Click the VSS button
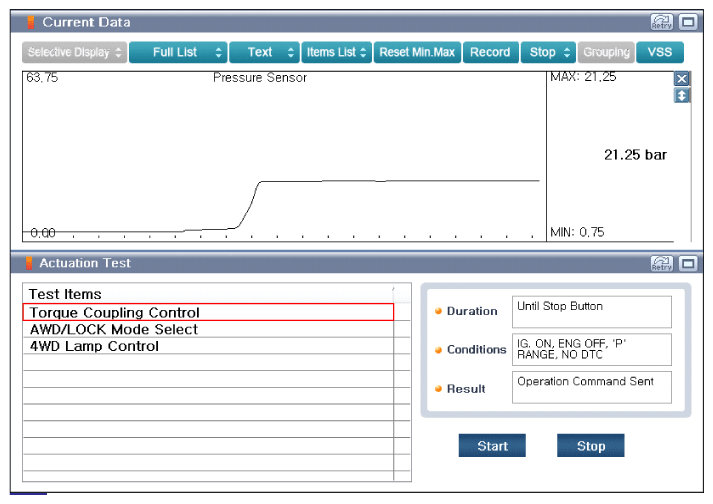This screenshot has height=504, width=713. tap(660, 52)
